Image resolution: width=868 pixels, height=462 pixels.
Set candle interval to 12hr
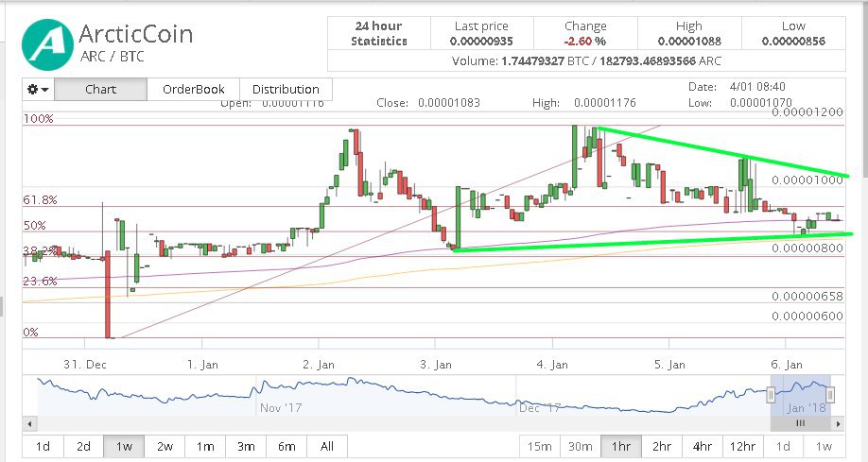743,447
